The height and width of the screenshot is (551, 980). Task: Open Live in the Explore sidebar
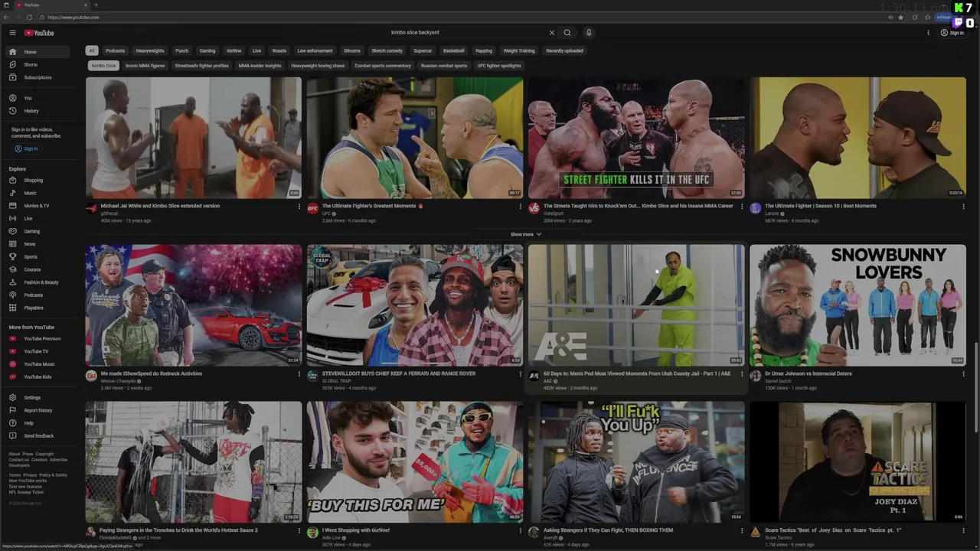click(39, 219)
